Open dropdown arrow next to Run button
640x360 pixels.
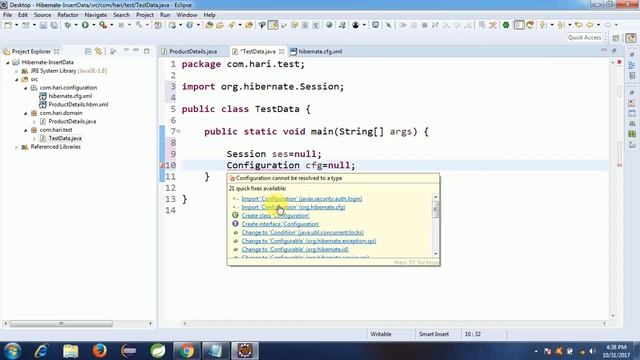(93, 25)
